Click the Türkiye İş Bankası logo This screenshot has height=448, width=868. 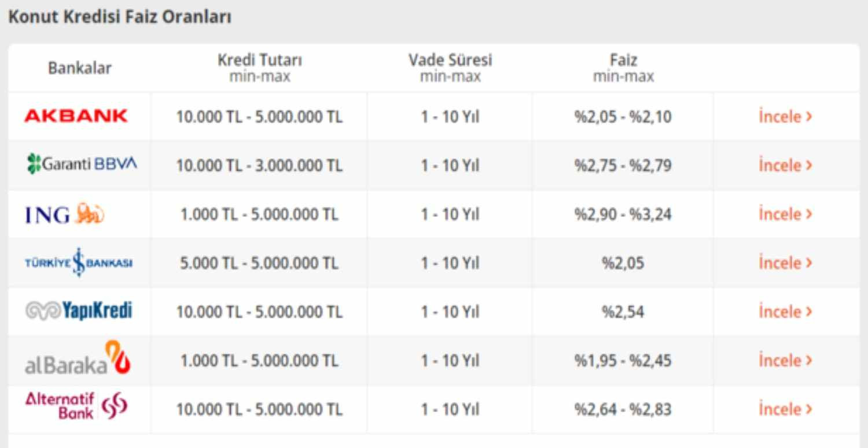click(79, 262)
